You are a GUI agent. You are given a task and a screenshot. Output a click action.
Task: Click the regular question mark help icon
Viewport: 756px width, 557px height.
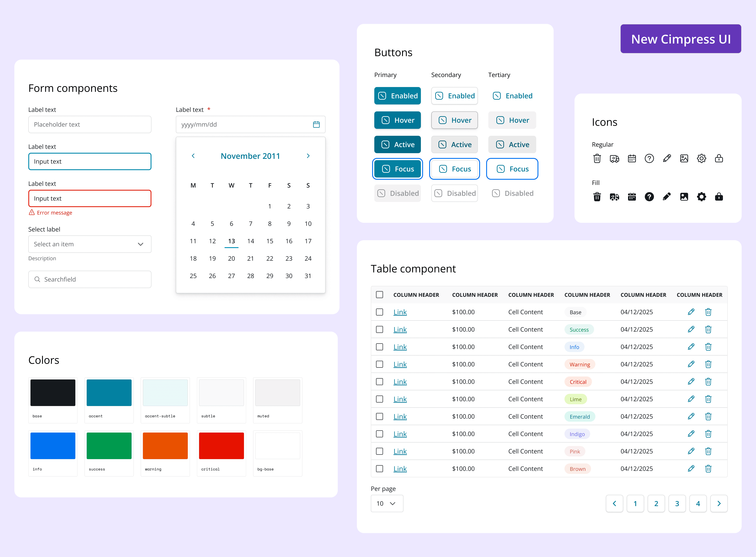click(649, 158)
